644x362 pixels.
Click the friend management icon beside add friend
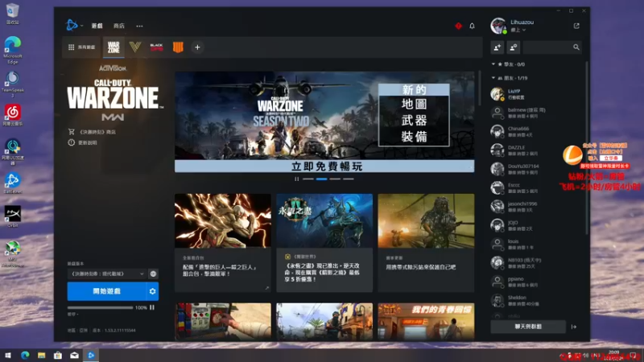coord(514,47)
